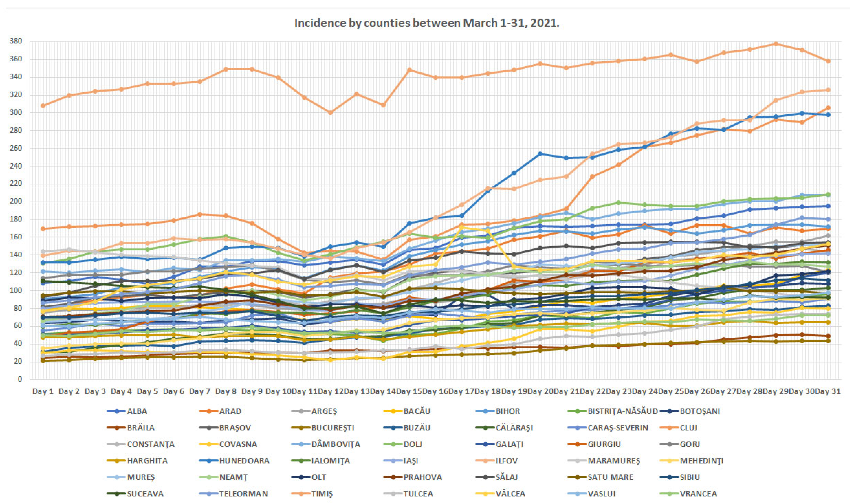Select the Day 31 axis label
This screenshot has width=857, height=504.
[828, 391]
